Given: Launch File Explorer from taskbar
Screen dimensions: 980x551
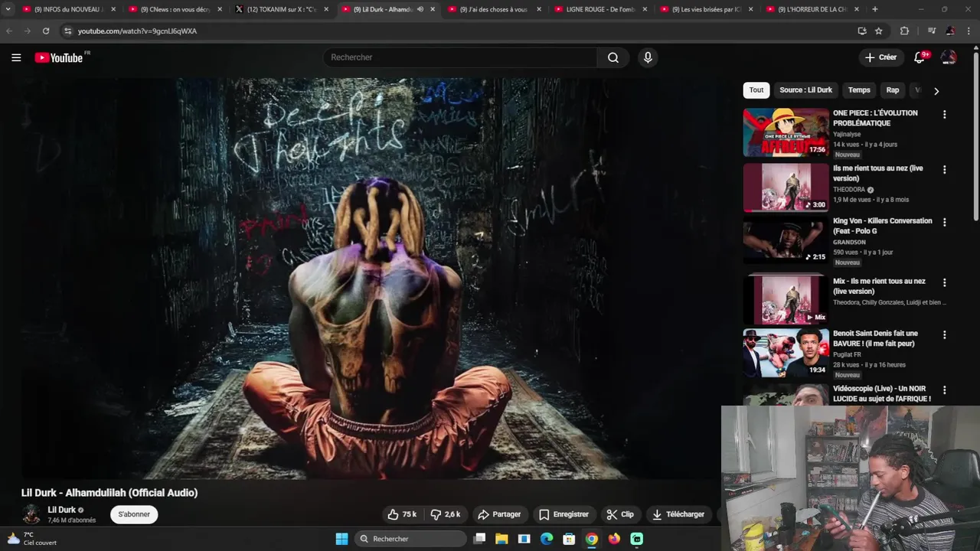Looking at the screenshot, I should coord(501,539).
